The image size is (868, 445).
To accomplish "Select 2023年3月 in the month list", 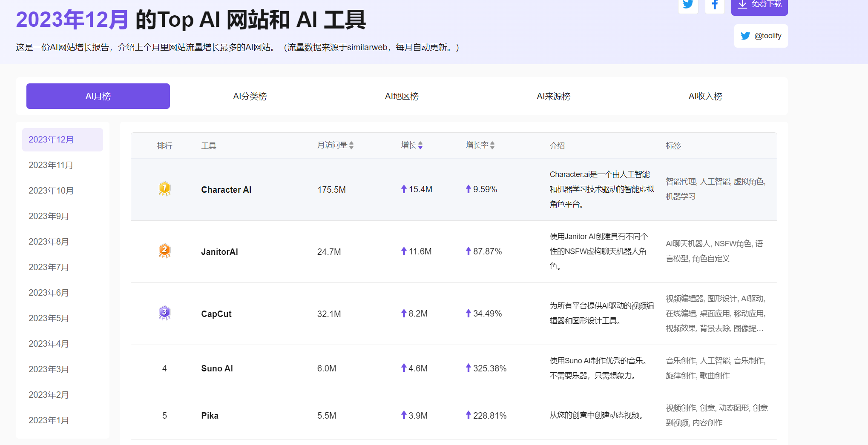I will (x=63, y=369).
